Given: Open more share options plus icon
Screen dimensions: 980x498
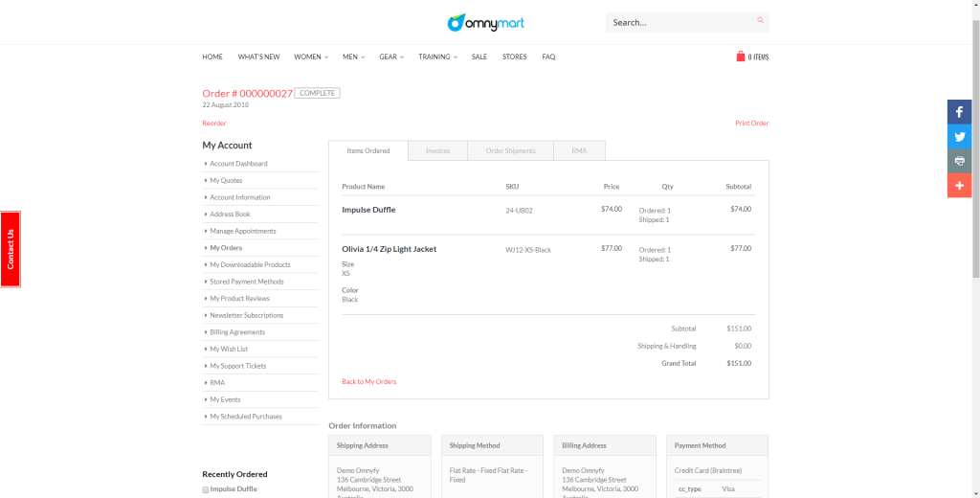Looking at the screenshot, I should click(x=959, y=185).
